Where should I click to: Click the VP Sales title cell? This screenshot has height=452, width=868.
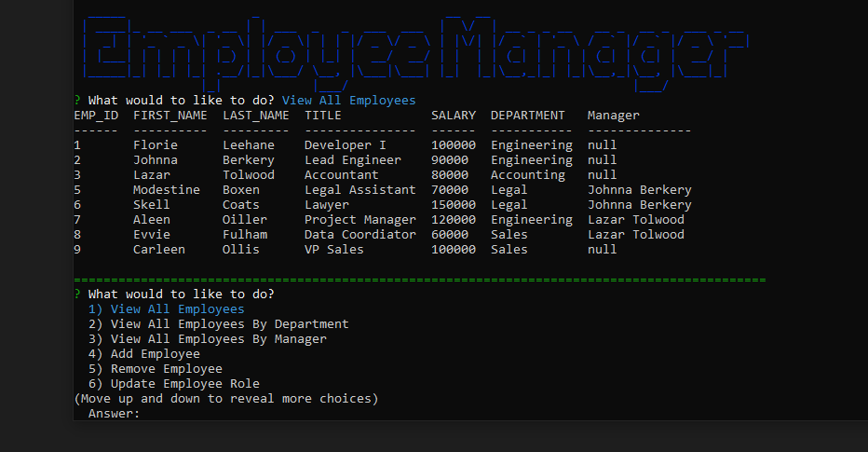333,250
